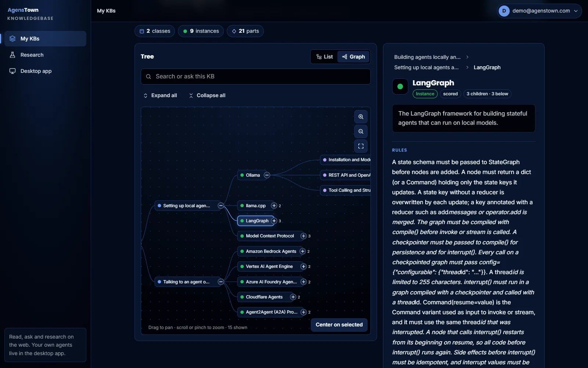
Task: Expand the LangGraph node
Action: (274, 221)
